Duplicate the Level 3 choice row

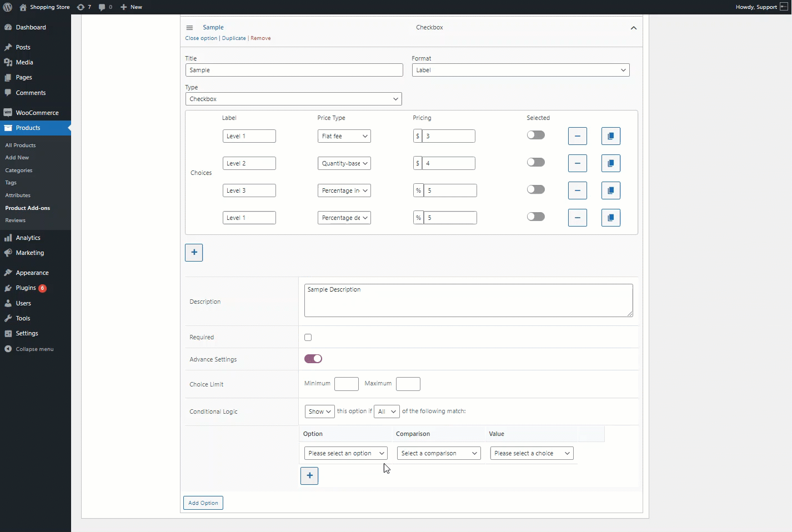coord(611,190)
